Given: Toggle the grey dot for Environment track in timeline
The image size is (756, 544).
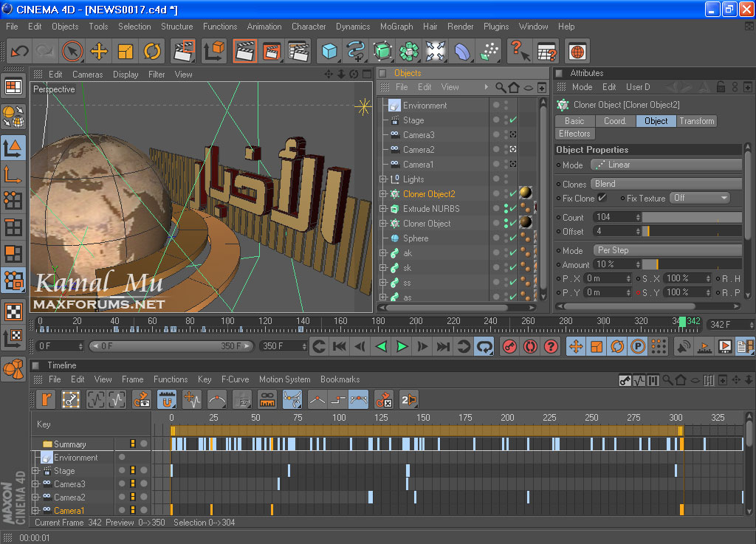Looking at the screenshot, I should pos(122,457).
